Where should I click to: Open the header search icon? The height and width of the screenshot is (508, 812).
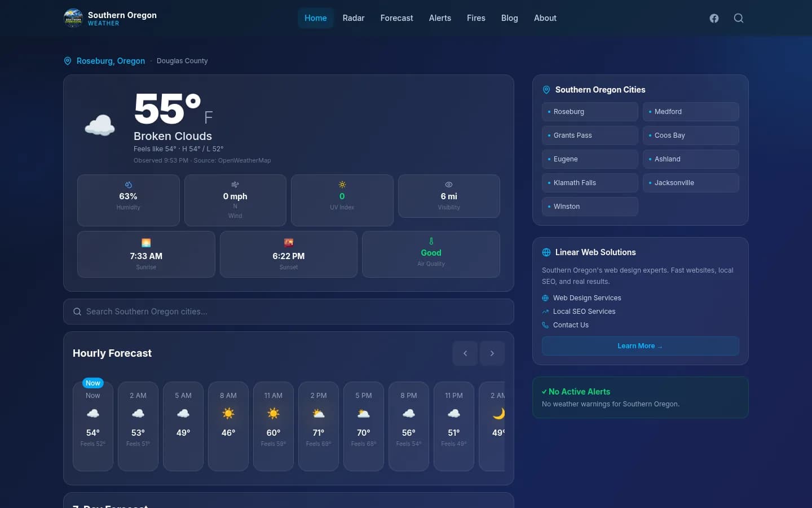739,18
